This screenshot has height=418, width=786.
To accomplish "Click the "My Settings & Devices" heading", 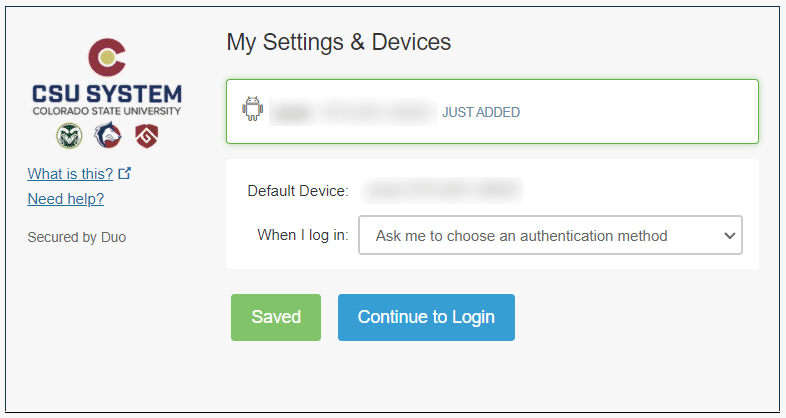I will 339,42.
